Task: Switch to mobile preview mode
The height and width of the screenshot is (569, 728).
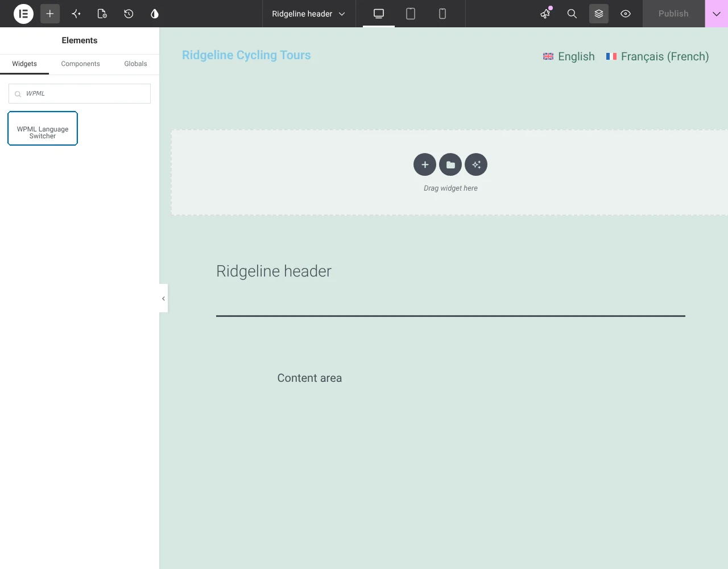Action: tap(442, 14)
